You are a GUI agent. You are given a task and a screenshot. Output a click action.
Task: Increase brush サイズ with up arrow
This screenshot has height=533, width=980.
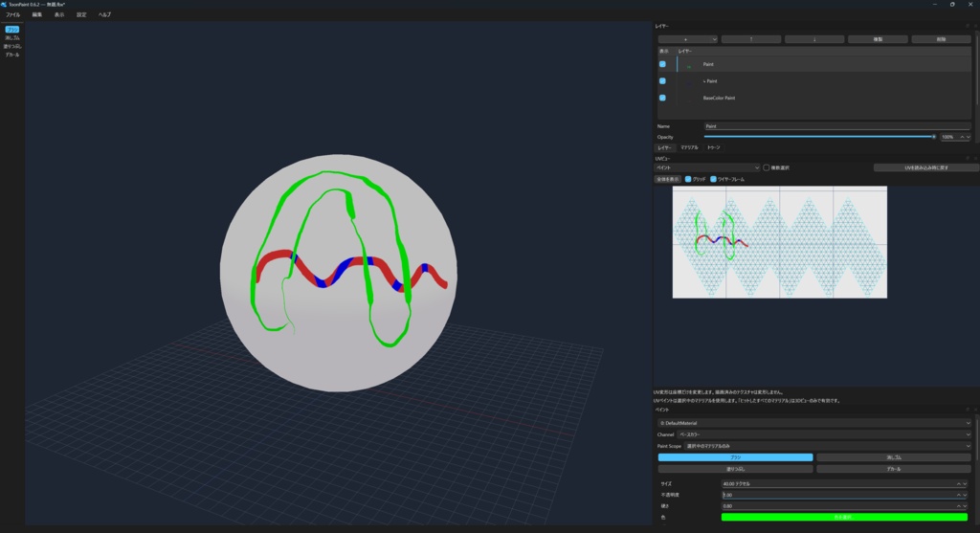point(959,483)
